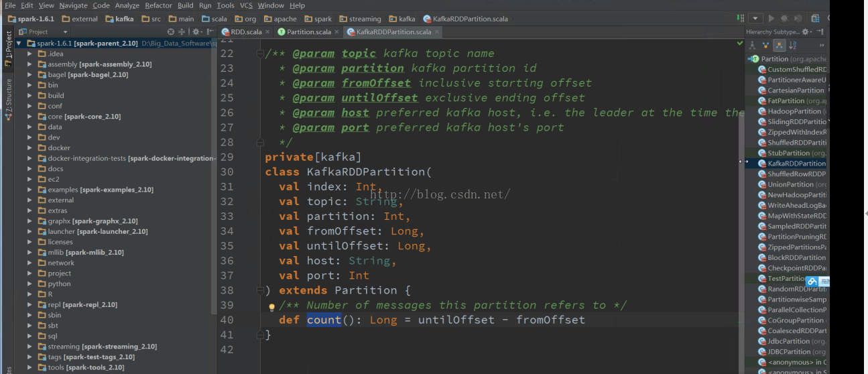Open Hierarchy panel gear settings
The width and height of the screenshot is (868, 374).
pos(806,32)
